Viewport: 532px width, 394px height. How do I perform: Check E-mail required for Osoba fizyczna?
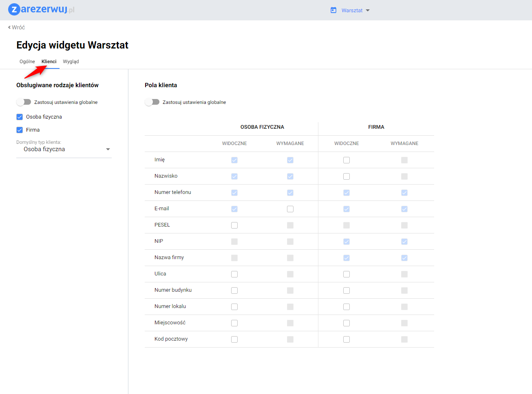coord(290,209)
